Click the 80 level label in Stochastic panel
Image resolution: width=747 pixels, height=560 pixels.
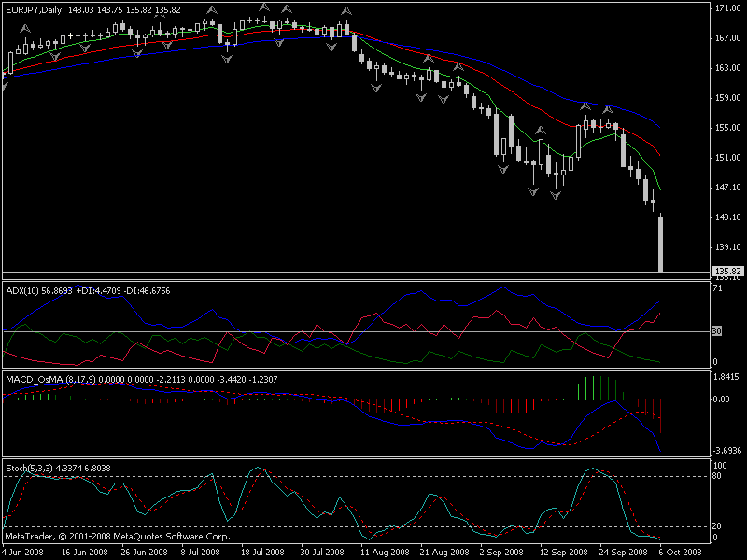(718, 476)
